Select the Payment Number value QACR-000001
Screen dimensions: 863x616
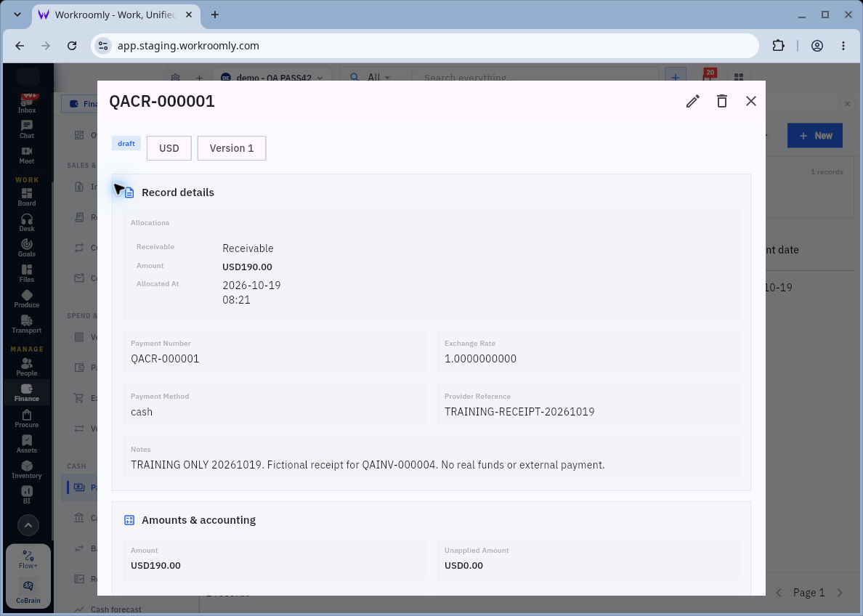click(x=165, y=359)
